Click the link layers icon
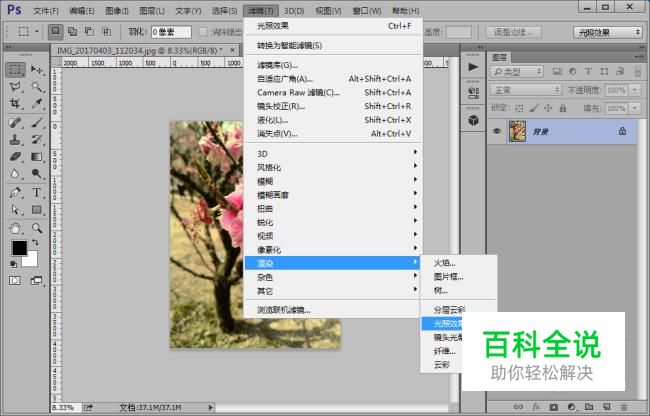Viewport: 650px width, 416px height. pos(518,407)
